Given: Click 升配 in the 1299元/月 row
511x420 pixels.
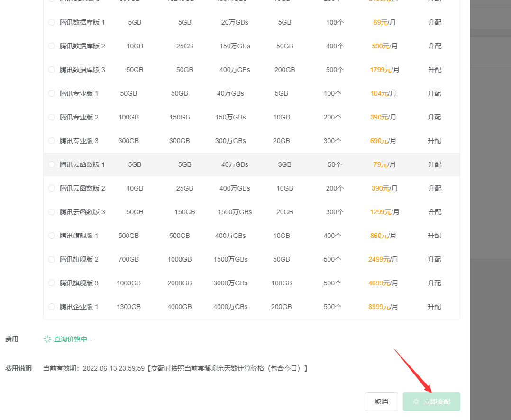Looking at the screenshot, I should pos(434,212).
